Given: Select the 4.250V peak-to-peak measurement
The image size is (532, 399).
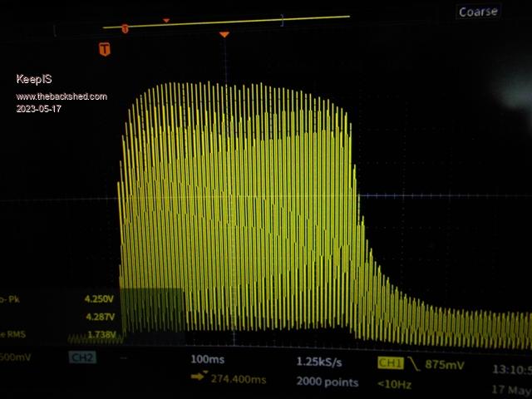Looking at the screenshot, I should pos(99,298).
